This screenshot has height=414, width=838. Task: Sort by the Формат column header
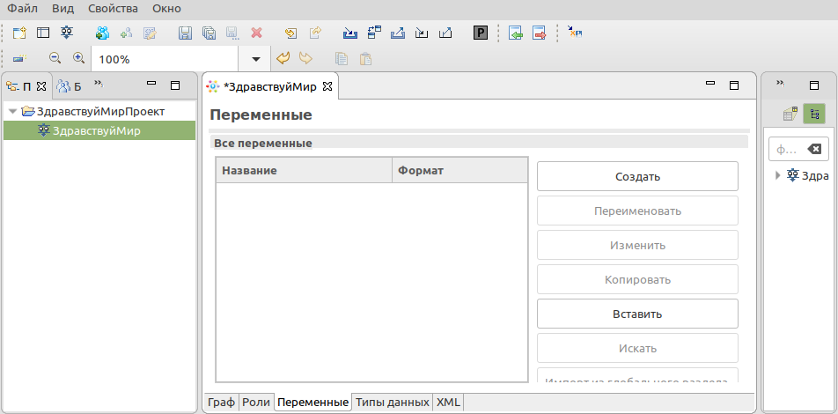pos(460,170)
